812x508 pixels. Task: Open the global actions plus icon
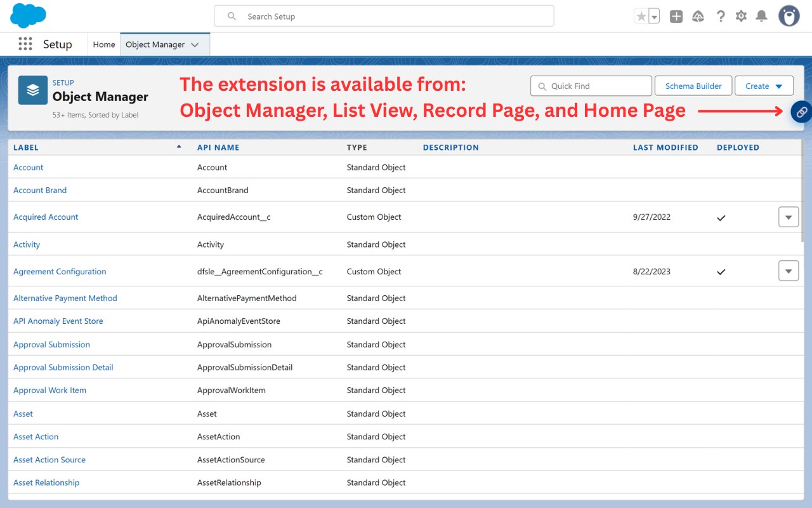(676, 17)
